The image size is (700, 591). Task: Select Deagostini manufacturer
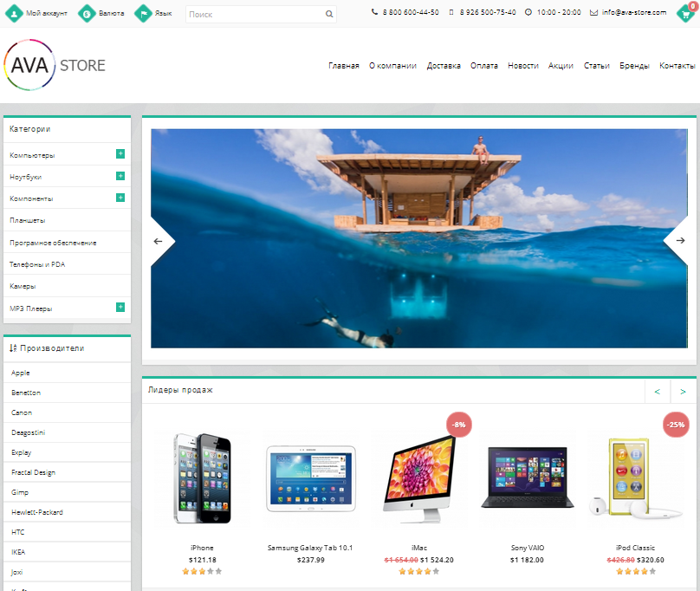(28, 433)
